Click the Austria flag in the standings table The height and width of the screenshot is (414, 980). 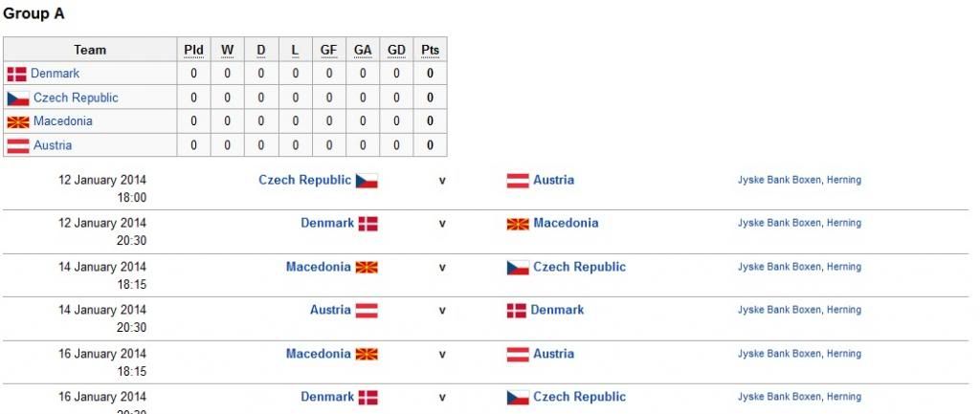[18, 146]
